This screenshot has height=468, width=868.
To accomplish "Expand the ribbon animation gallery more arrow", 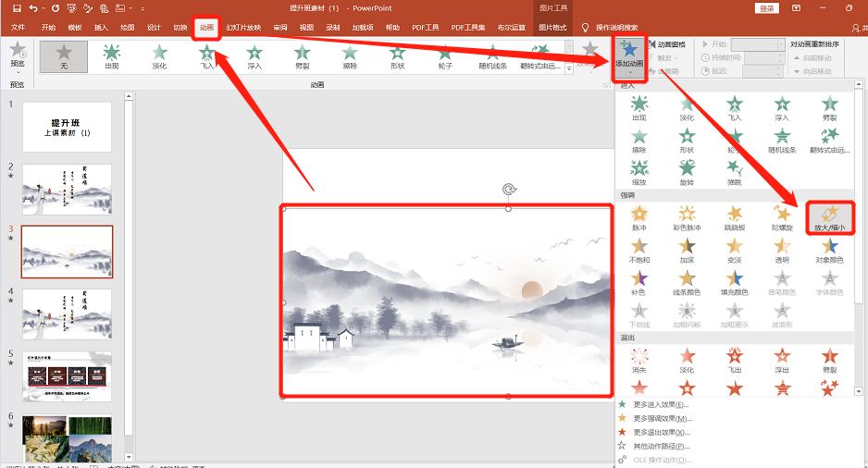I will tap(569, 69).
